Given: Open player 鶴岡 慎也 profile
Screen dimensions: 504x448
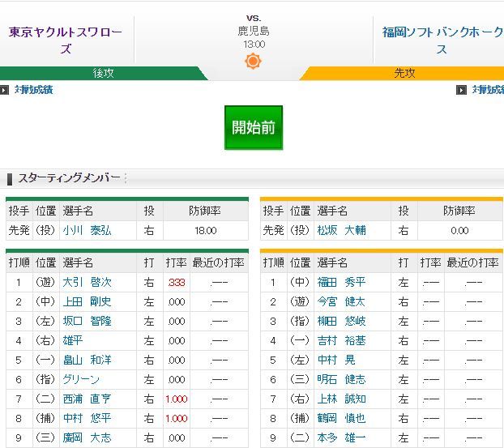Looking at the screenshot, I should coord(341,418).
